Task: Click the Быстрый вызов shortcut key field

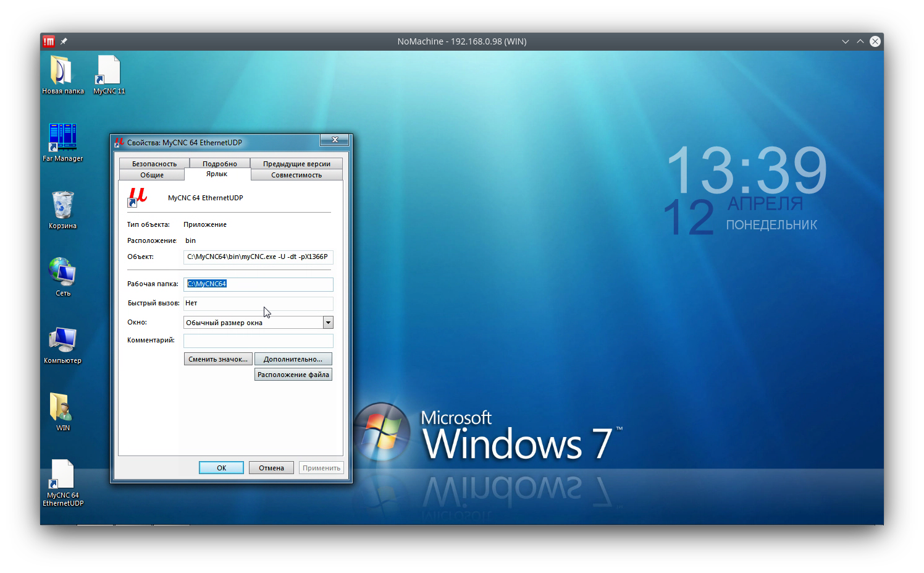Action: click(x=258, y=303)
